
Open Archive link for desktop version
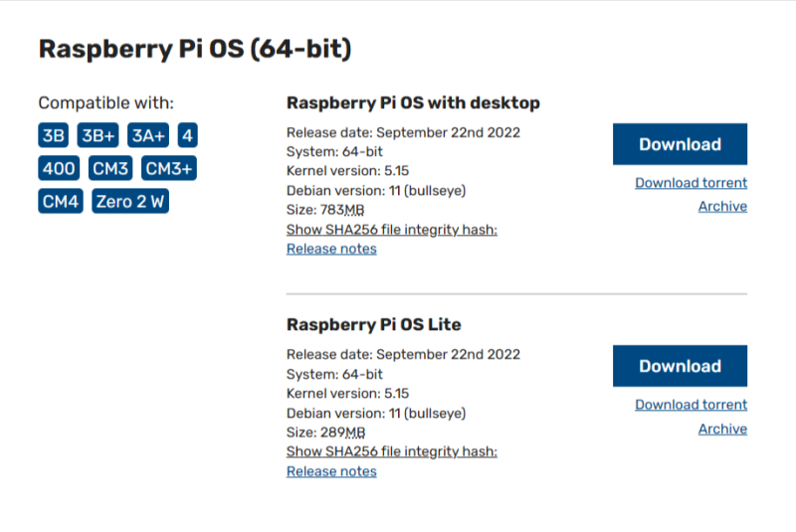click(722, 207)
